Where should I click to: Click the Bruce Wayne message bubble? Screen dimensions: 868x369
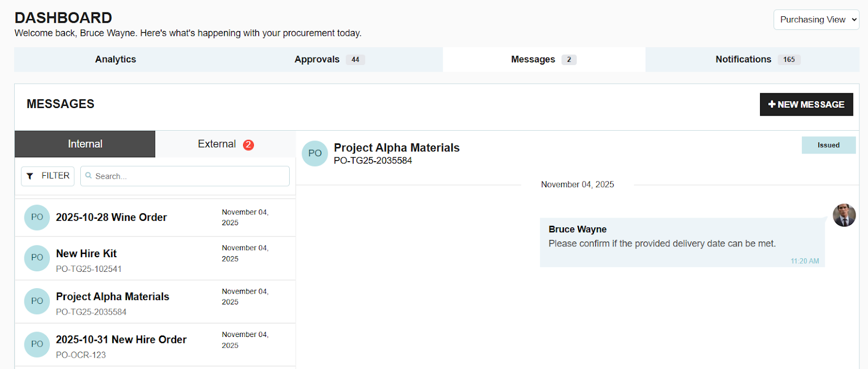682,243
